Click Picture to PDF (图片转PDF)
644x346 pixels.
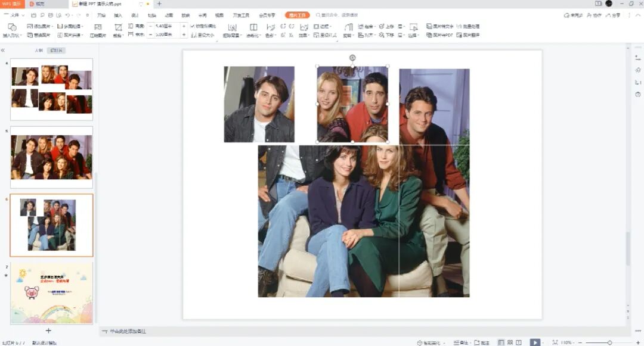point(439,35)
